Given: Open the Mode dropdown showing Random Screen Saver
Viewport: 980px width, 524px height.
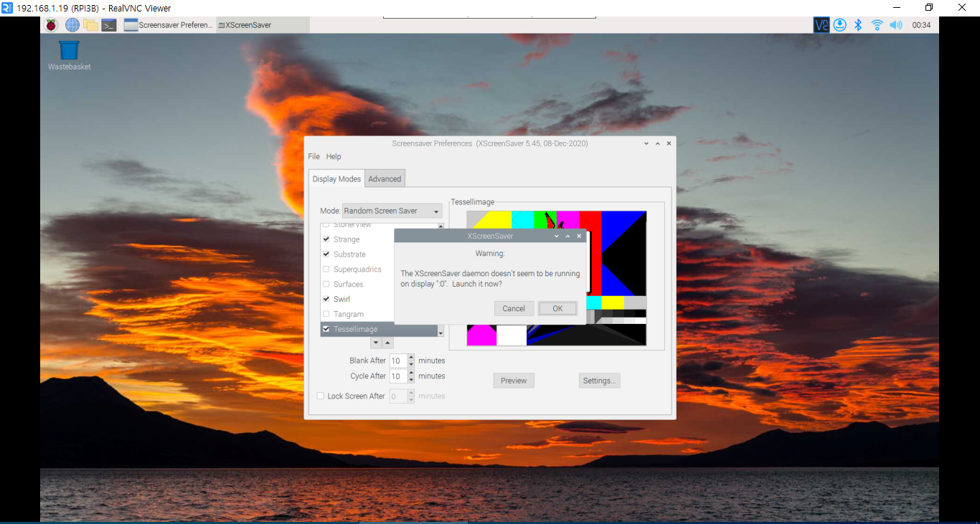Looking at the screenshot, I should 391,210.
